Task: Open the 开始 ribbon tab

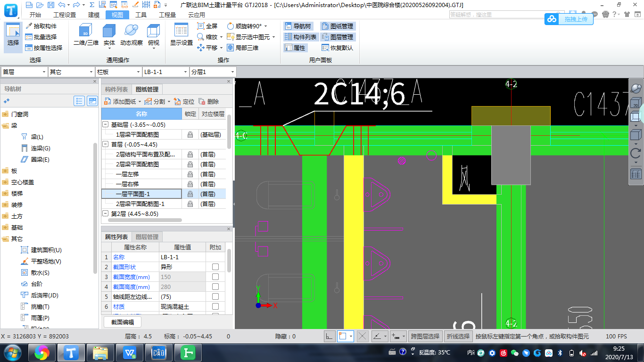Action: [x=35, y=15]
